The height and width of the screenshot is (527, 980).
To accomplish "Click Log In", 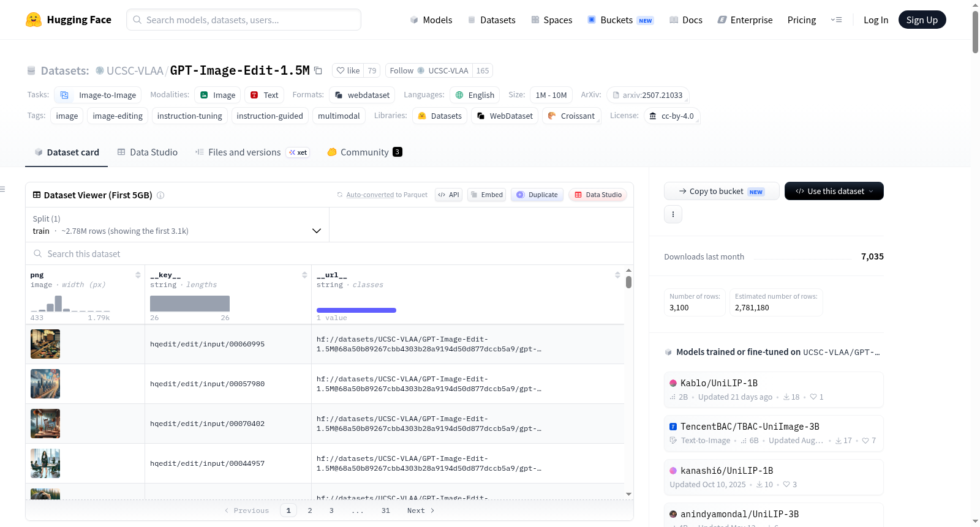I will click(876, 20).
